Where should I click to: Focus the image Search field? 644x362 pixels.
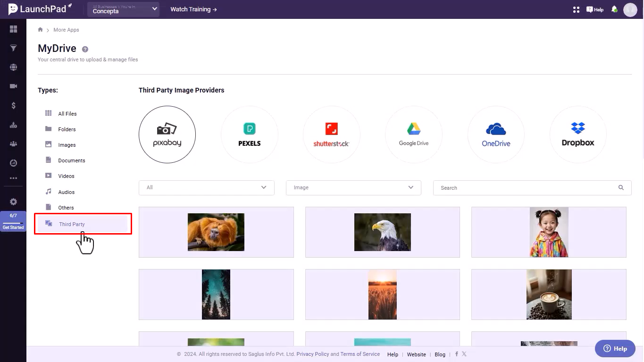pyautogui.click(x=532, y=187)
